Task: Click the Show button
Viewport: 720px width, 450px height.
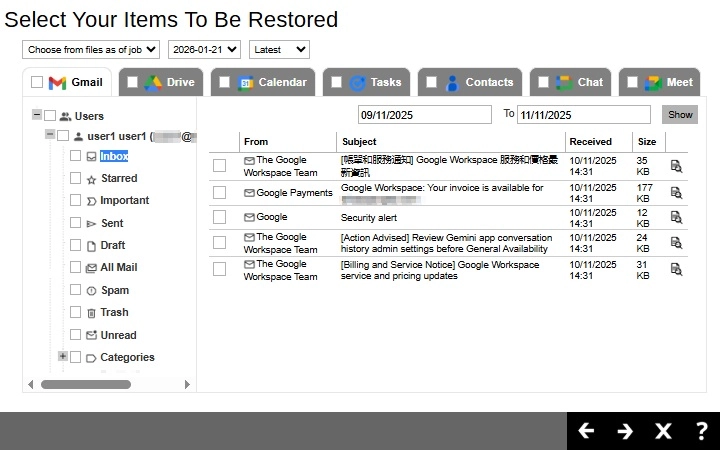Action: (680, 115)
